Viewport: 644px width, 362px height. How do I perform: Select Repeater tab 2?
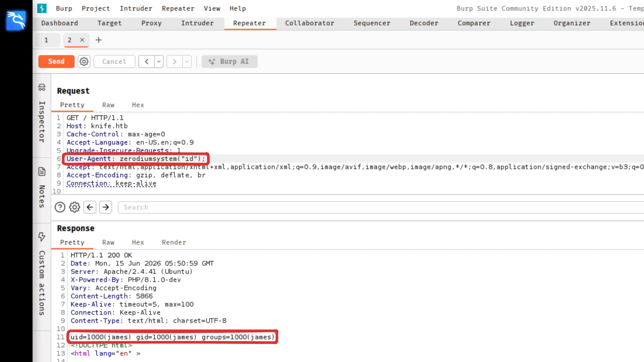pyautogui.click(x=69, y=40)
